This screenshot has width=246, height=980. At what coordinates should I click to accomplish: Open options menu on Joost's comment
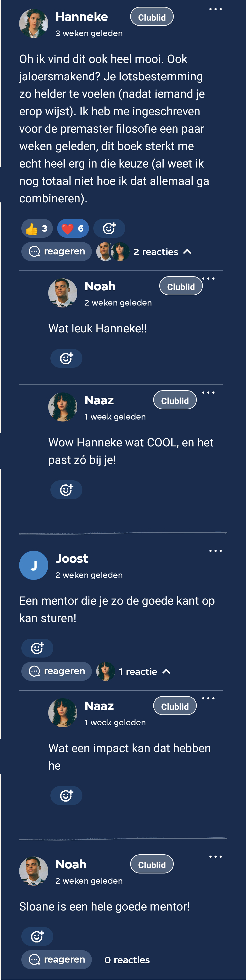pos(215,551)
